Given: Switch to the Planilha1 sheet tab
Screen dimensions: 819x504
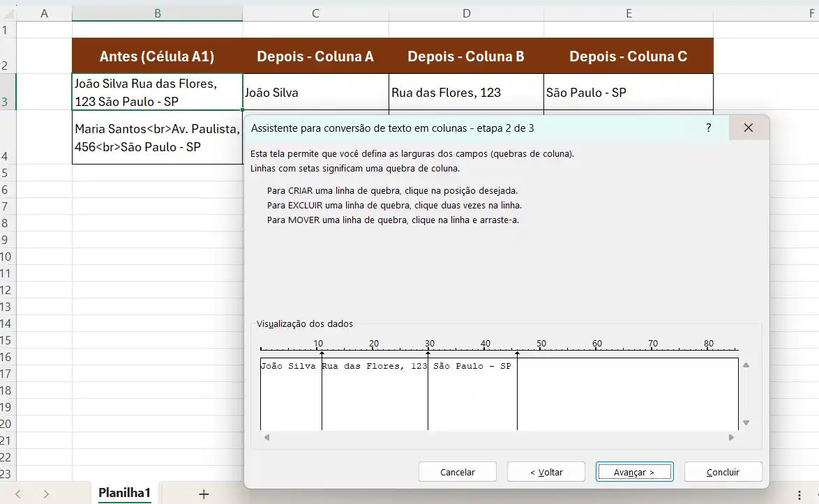Looking at the screenshot, I should point(124,494).
